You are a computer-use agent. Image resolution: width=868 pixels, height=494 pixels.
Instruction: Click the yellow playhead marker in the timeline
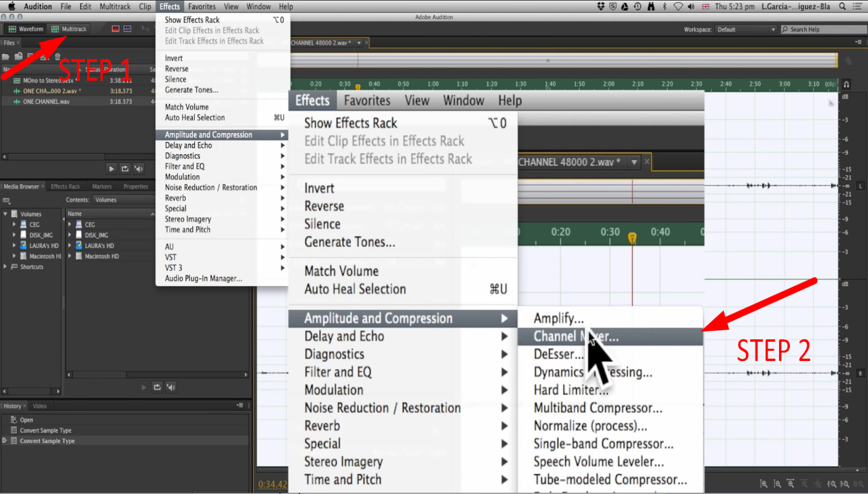[632, 238]
